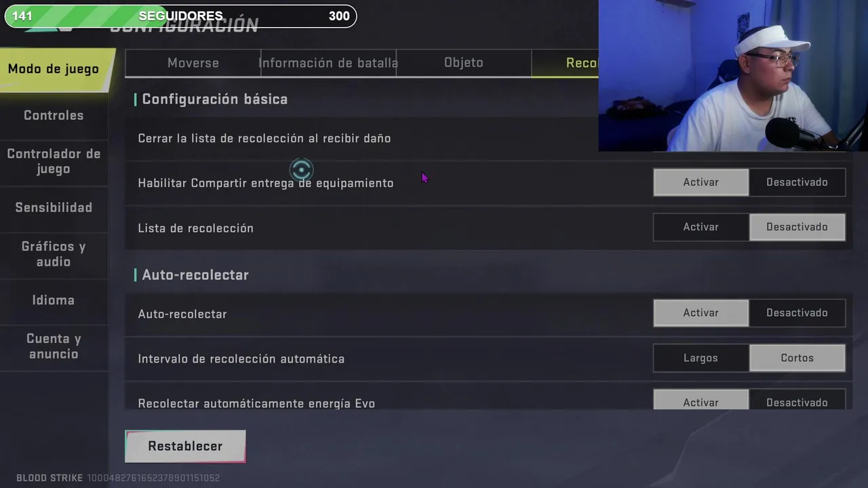Switch to Información de batalla tab
868x488 pixels.
click(328, 63)
